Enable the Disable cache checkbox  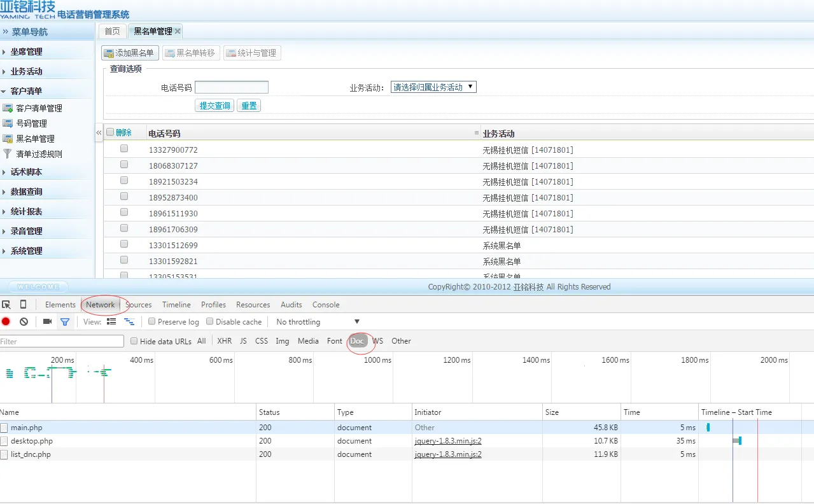(209, 321)
